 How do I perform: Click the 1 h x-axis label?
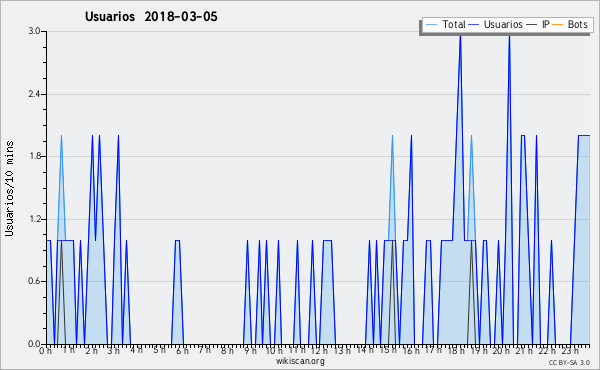pyautogui.click(x=69, y=350)
